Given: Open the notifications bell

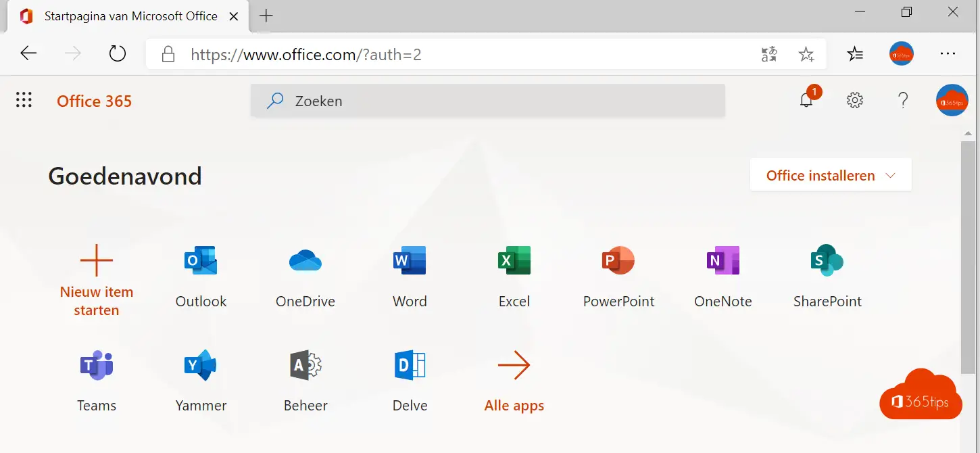Looking at the screenshot, I should (x=806, y=101).
